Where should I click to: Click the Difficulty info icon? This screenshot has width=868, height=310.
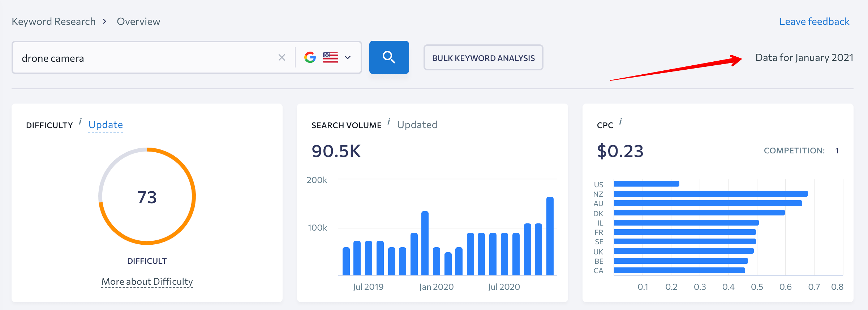click(80, 121)
